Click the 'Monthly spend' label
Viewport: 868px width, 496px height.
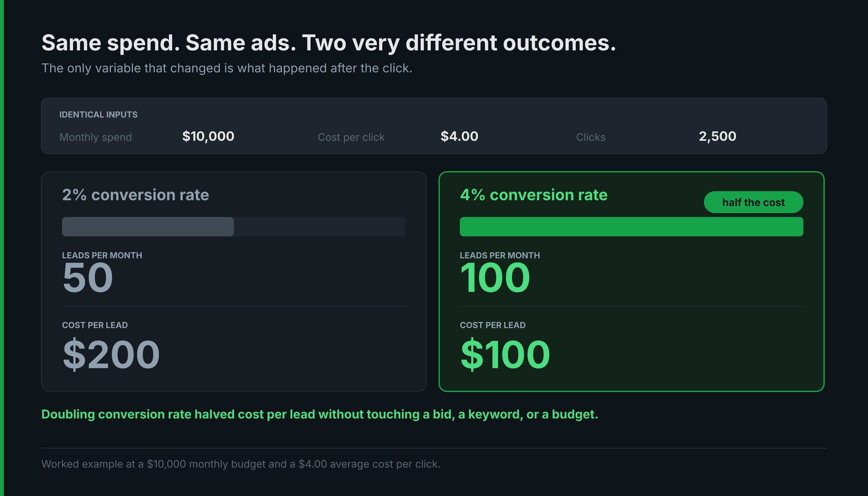pyautogui.click(x=95, y=137)
